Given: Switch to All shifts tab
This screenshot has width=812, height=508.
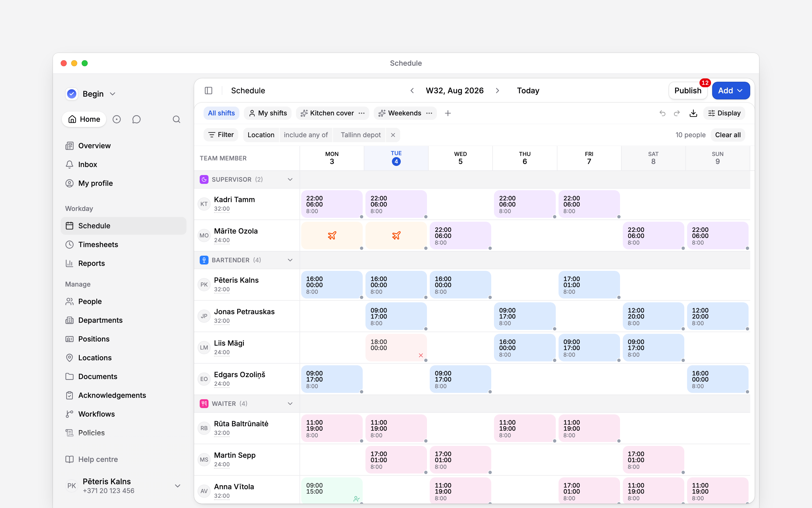Looking at the screenshot, I should coord(221,113).
